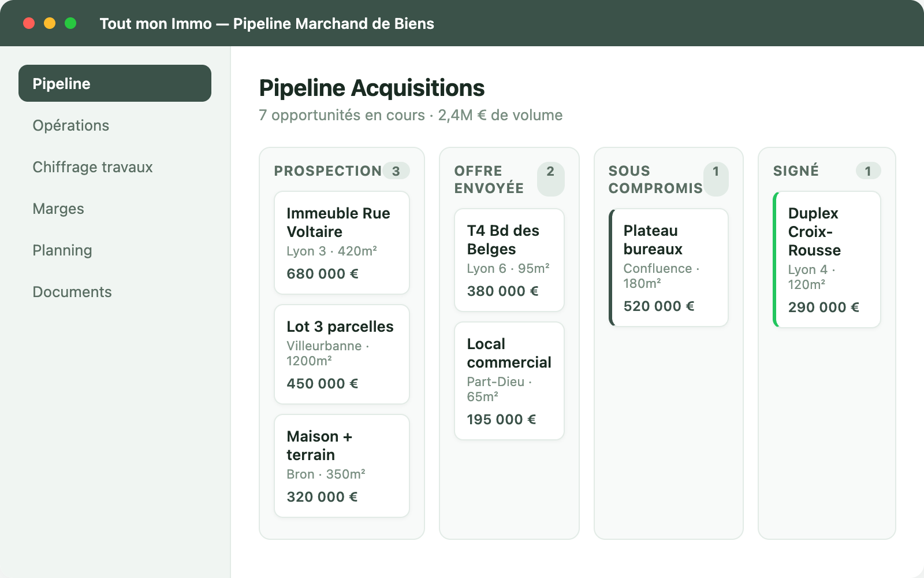Click the 320 000 € price
924x578 pixels.
pyautogui.click(x=322, y=497)
